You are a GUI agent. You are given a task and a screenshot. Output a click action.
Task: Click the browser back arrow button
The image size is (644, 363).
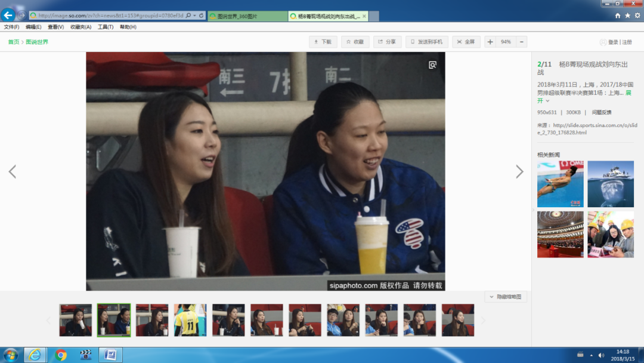coord(8,15)
